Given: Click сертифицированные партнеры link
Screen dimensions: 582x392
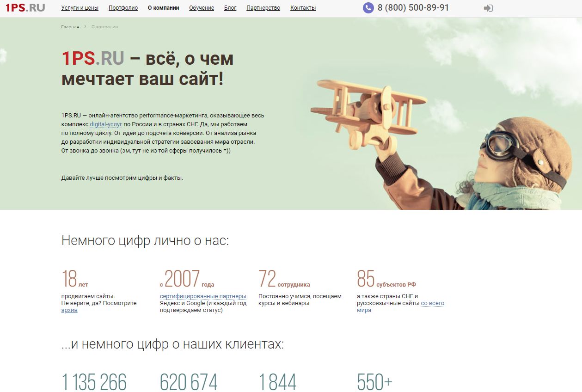Looking at the screenshot, I should click(x=203, y=296).
